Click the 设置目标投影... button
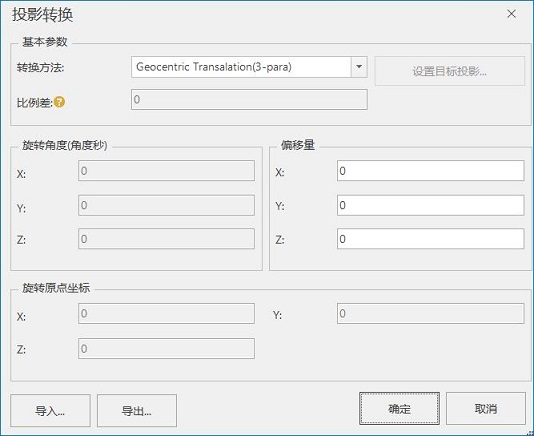534x436 pixels. coord(450,71)
